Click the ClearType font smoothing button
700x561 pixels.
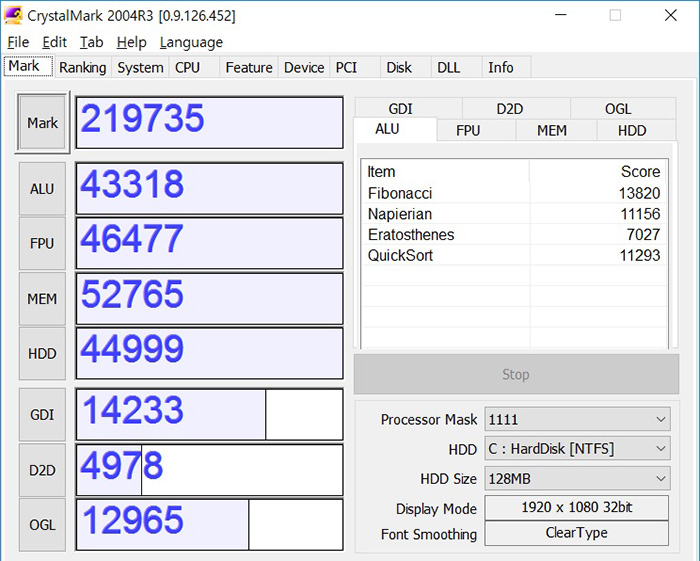click(577, 533)
